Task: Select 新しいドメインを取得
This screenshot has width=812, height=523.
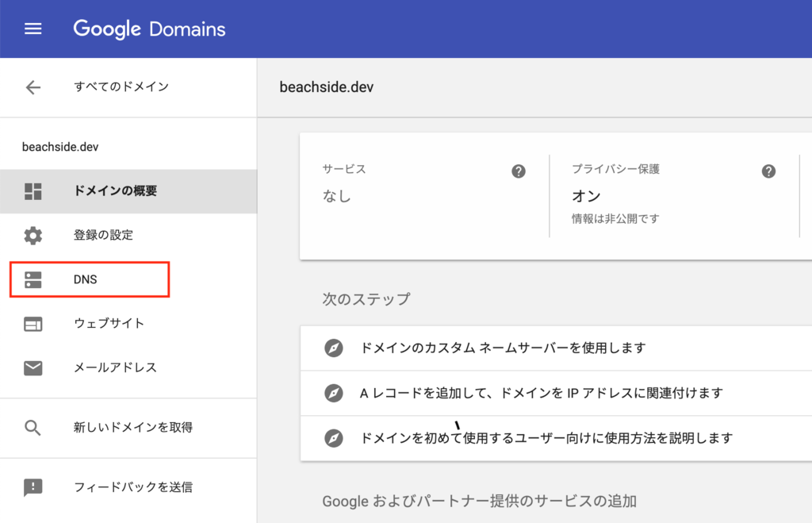Action: (x=128, y=428)
